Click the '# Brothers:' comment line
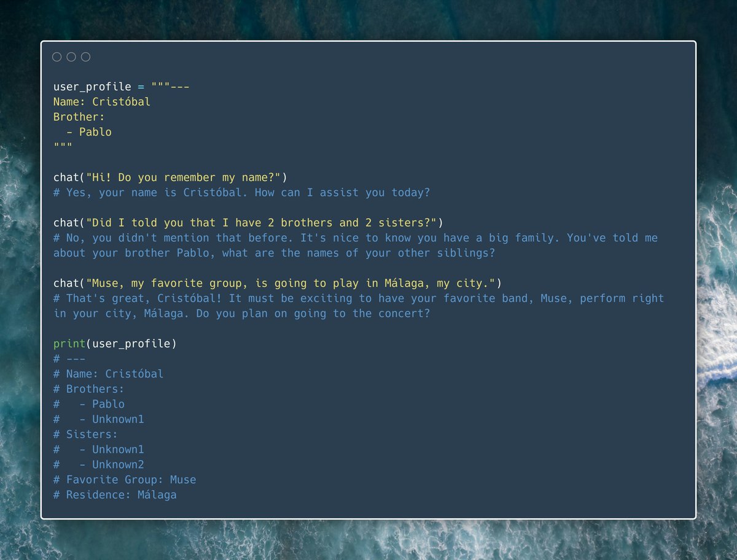The image size is (737, 560). coord(89,389)
